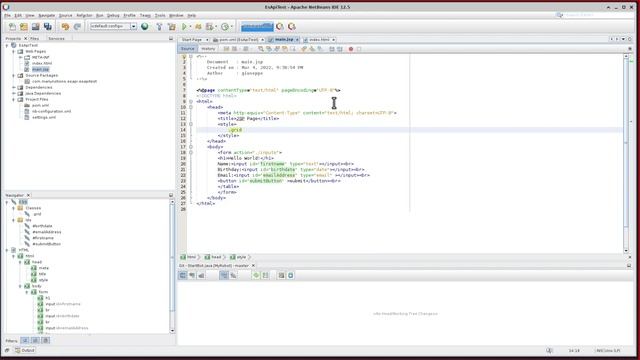Toggle the table view button in Git panel
The image size is (640, 360).
tap(224, 276)
